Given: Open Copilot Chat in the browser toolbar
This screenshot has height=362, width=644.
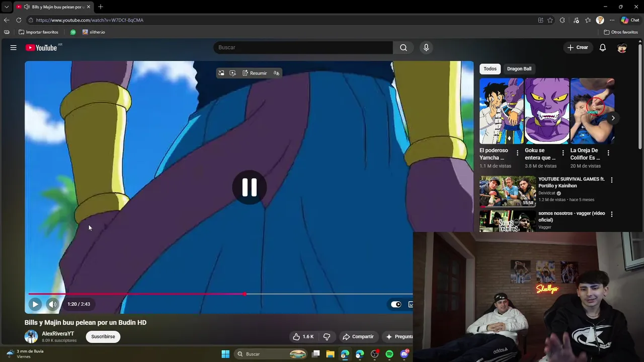Looking at the screenshot, I should coord(630,20).
